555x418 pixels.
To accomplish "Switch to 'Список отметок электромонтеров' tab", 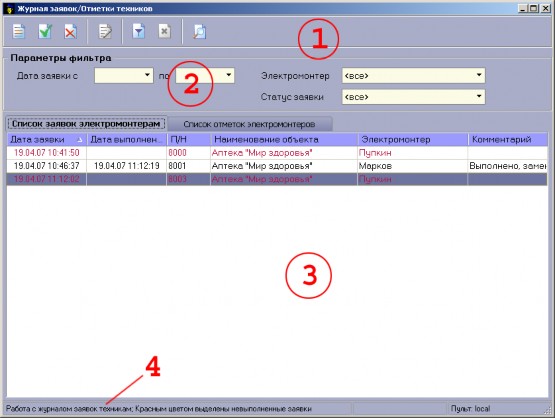I will 250,124.
